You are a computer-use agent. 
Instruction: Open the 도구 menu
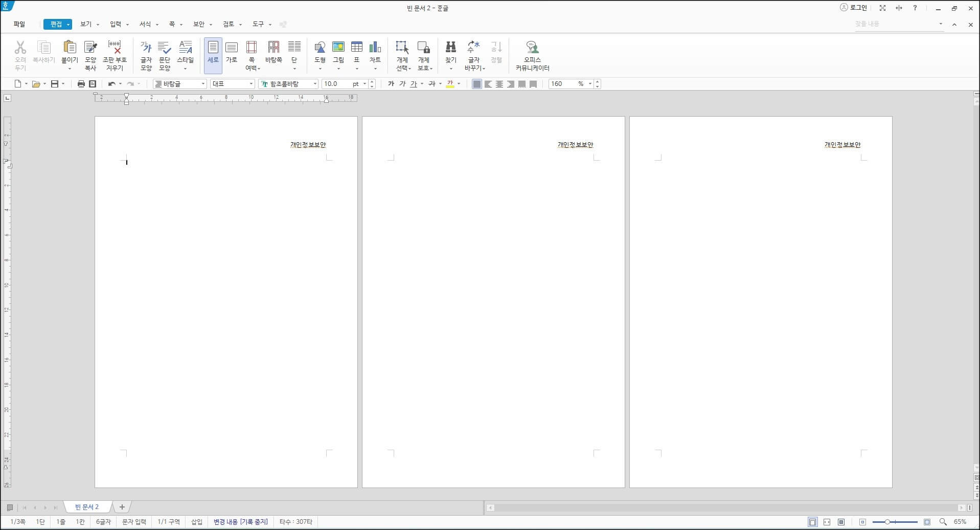tap(258, 24)
